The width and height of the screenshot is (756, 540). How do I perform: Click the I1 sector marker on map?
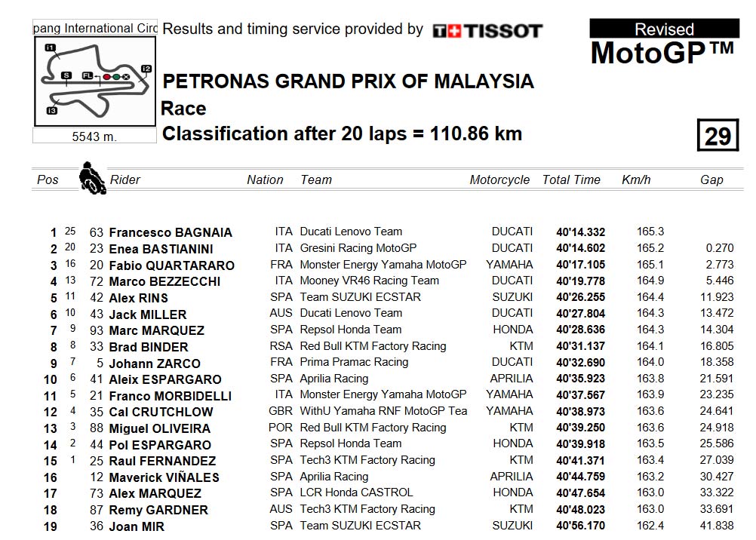click(51, 48)
